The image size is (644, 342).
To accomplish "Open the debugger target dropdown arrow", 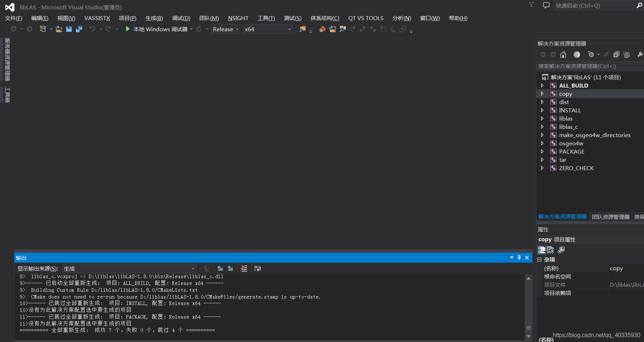I will point(191,29).
